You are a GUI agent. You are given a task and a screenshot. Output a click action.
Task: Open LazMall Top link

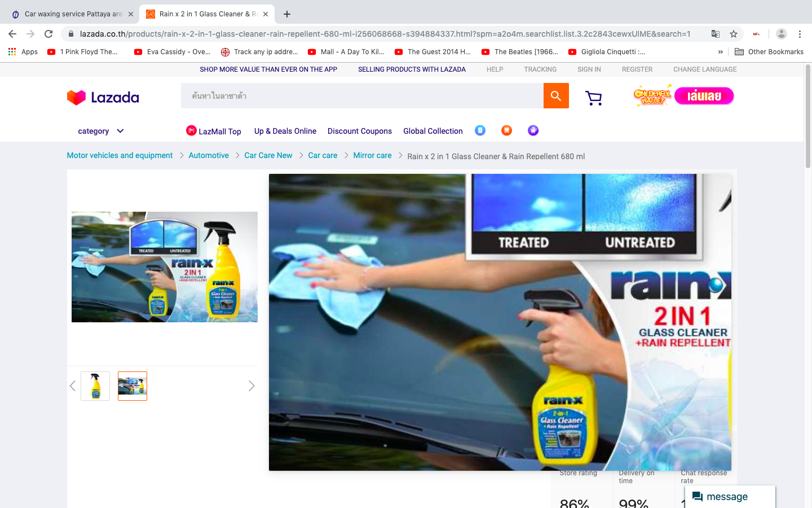pyautogui.click(x=220, y=132)
